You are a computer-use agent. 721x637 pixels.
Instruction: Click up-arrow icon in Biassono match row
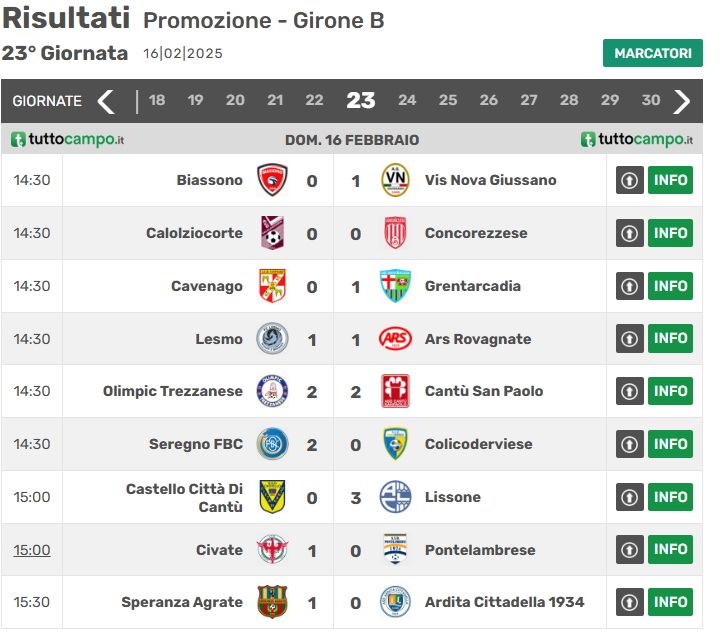(x=629, y=181)
